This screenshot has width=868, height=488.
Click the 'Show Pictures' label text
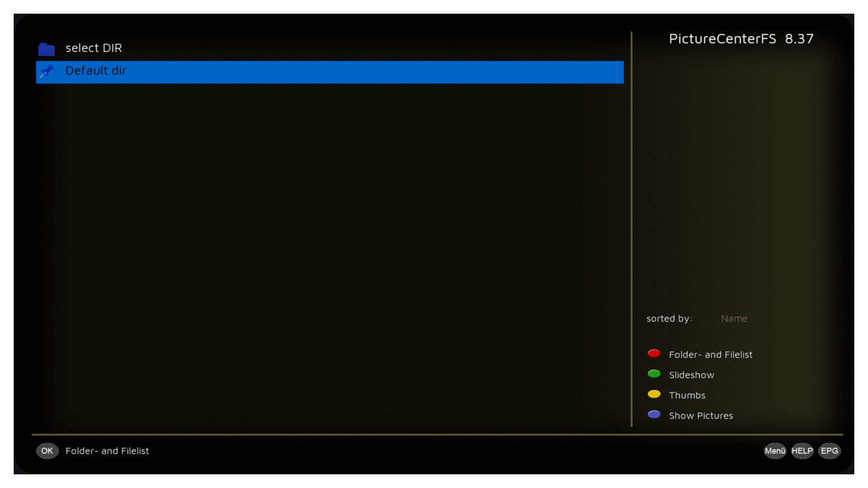click(701, 416)
